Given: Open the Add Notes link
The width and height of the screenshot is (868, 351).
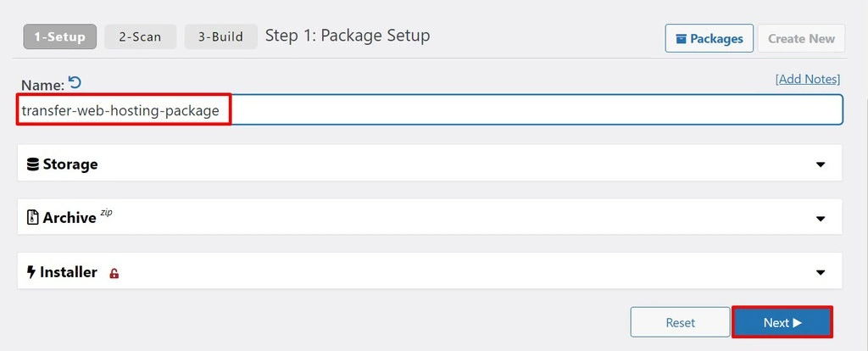Looking at the screenshot, I should click(x=807, y=79).
